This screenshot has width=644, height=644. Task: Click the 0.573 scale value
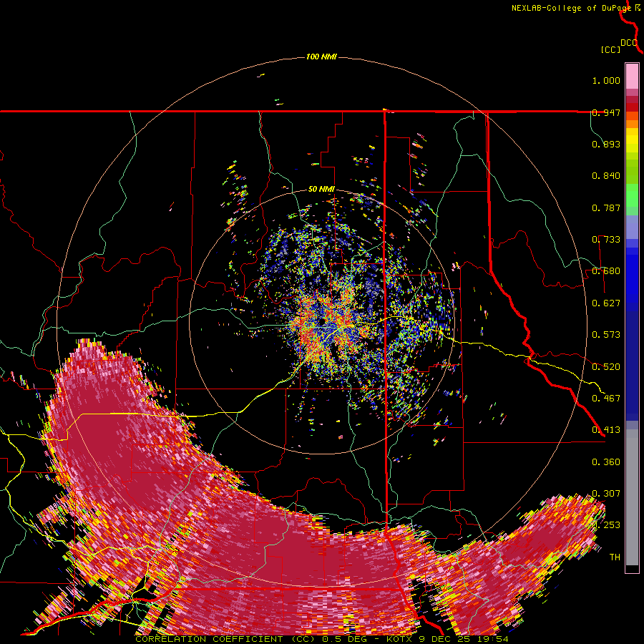(x=606, y=335)
